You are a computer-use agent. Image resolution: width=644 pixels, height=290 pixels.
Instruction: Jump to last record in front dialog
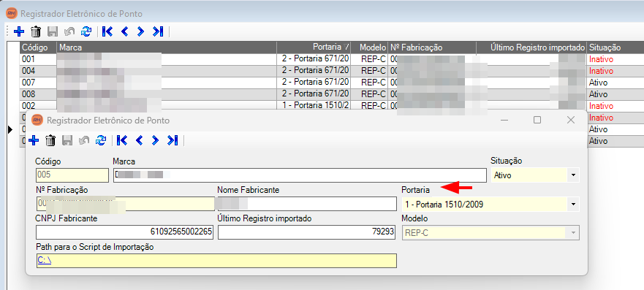(173, 141)
